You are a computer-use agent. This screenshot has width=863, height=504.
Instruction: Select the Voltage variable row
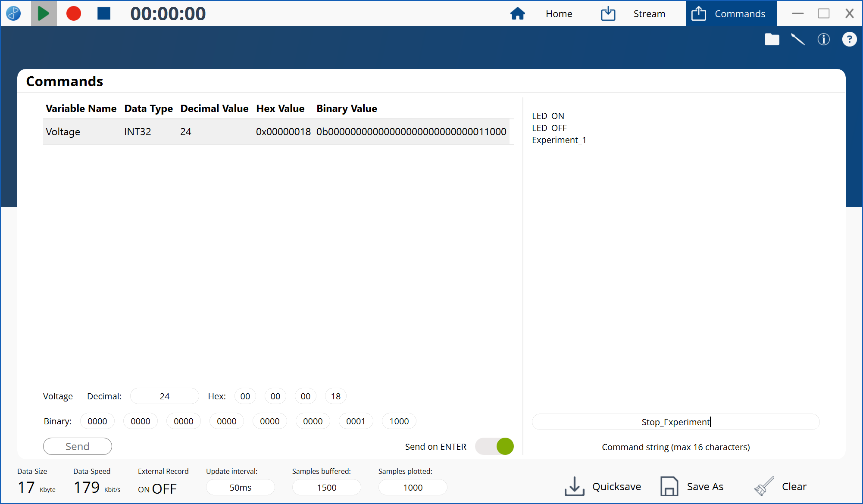(276, 132)
